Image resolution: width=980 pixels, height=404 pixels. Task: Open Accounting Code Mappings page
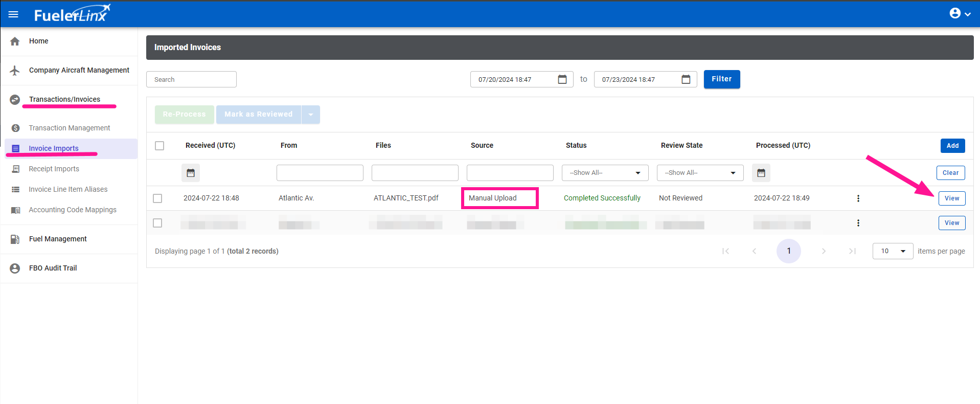(x=73, y=210)
